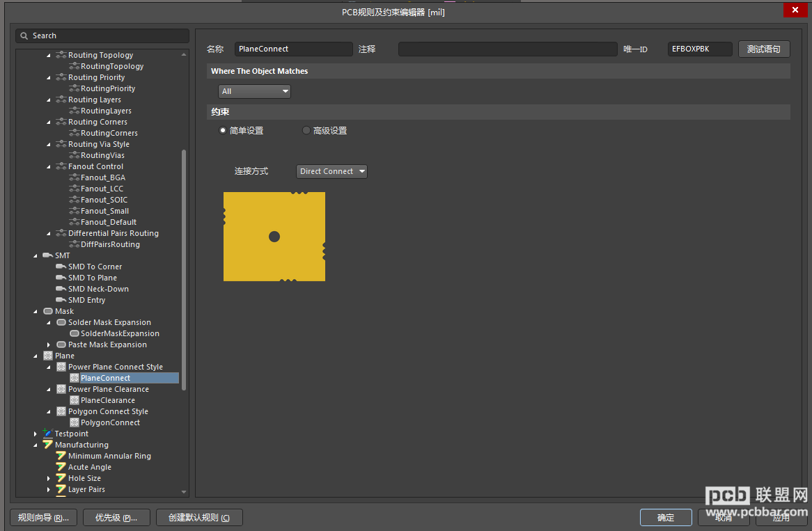Collapse the Manufacturing tree node
The height and width of the screenshot is (531, 812).
(36, 445)
